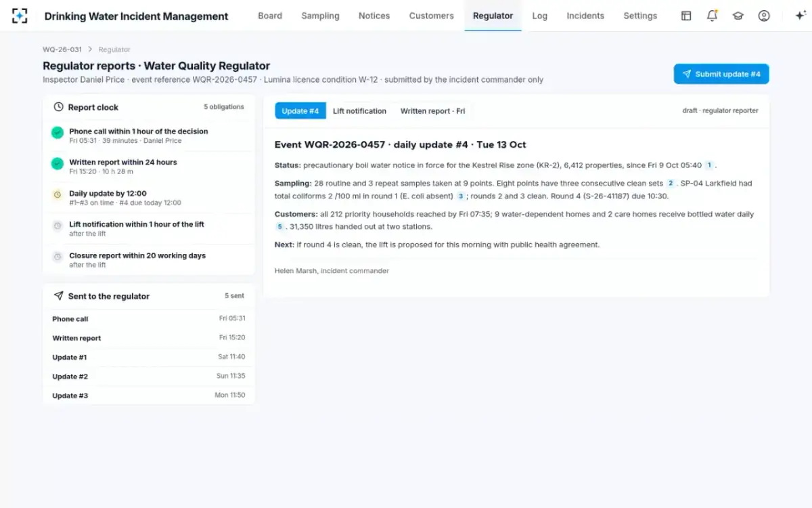
Task: Open the layout panel icon
Action: pos(686,16)
